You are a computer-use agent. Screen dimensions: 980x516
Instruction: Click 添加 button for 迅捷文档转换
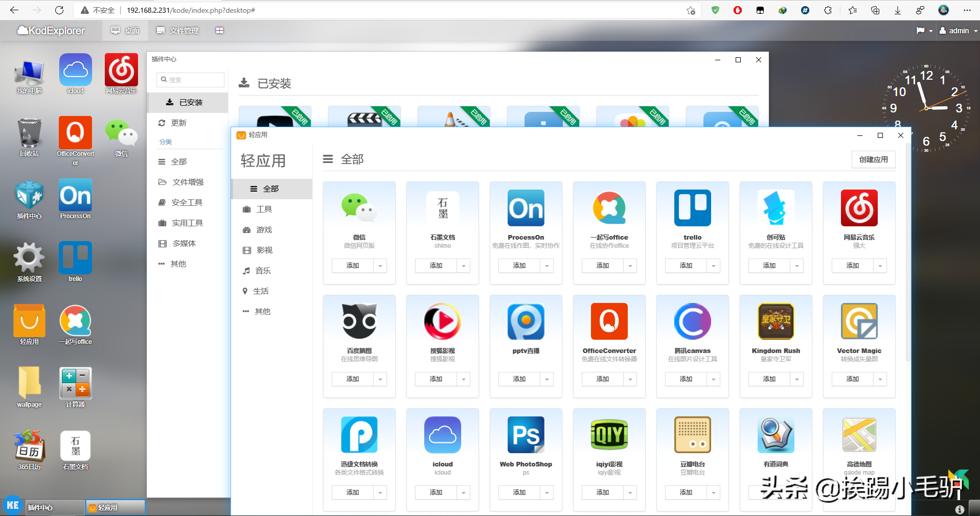pos(353,492)
